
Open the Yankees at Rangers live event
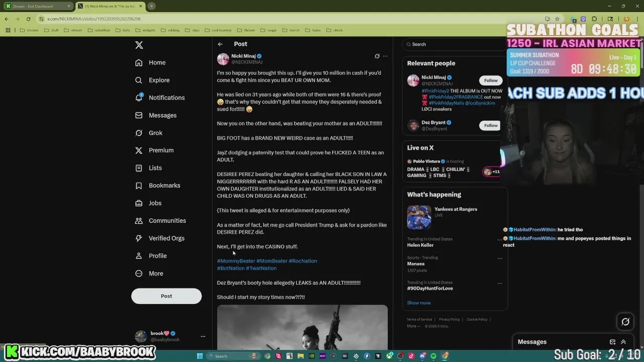(454, 217)
